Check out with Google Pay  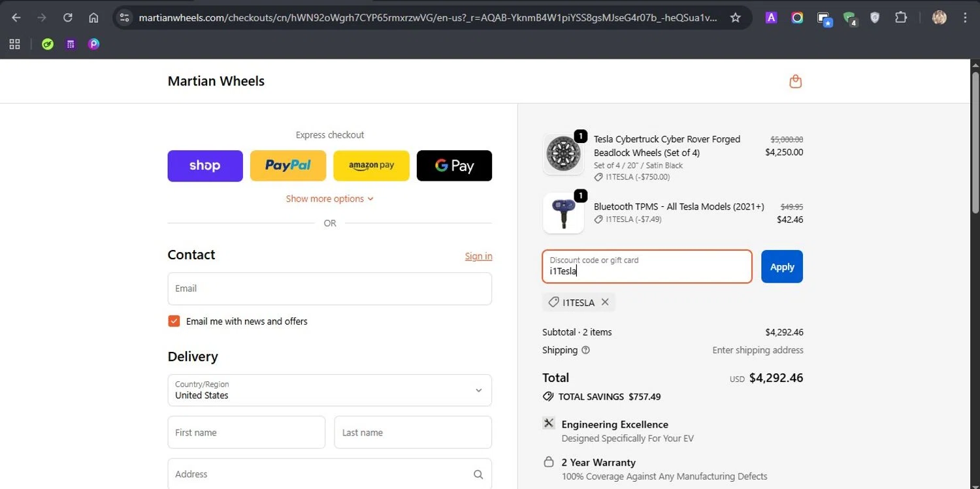[454, 166]
